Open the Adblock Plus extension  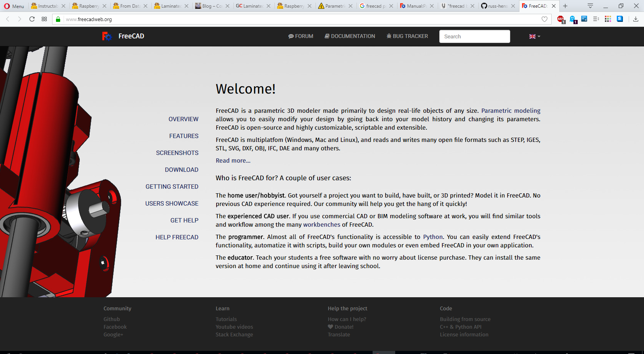(x=561, y=19)
